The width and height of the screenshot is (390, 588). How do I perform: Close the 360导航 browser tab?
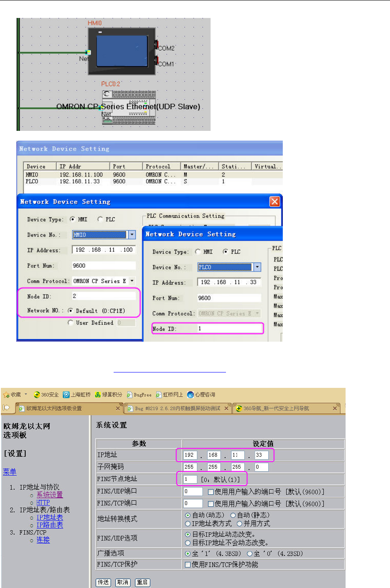(x=335, y=408)
